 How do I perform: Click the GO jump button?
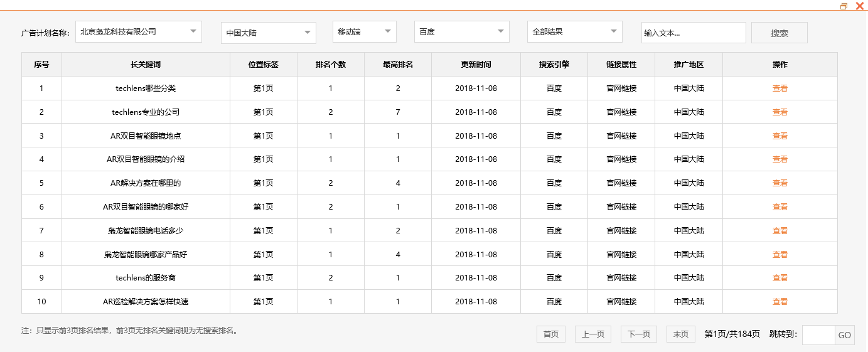tap(845, 335)
